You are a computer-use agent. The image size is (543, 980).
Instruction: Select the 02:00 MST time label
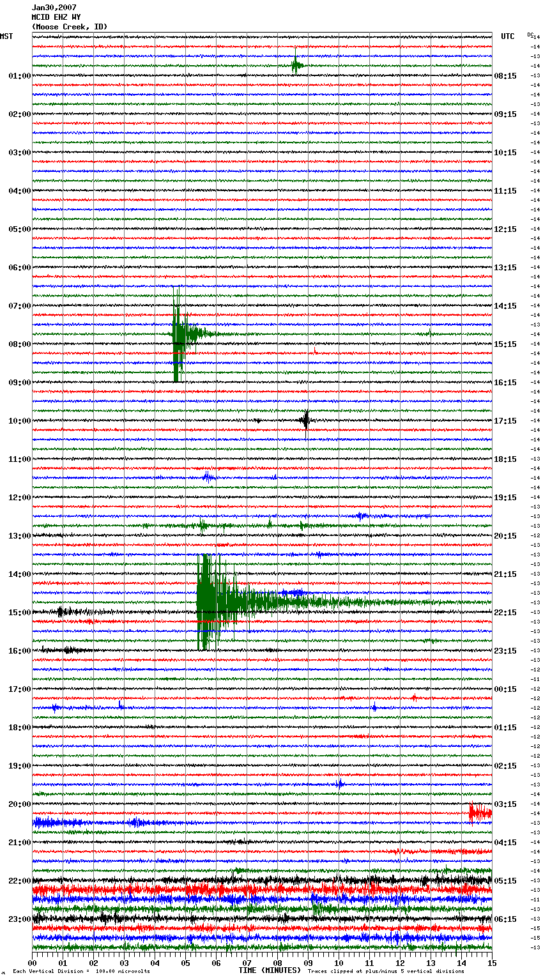click(x=20, y=114)
